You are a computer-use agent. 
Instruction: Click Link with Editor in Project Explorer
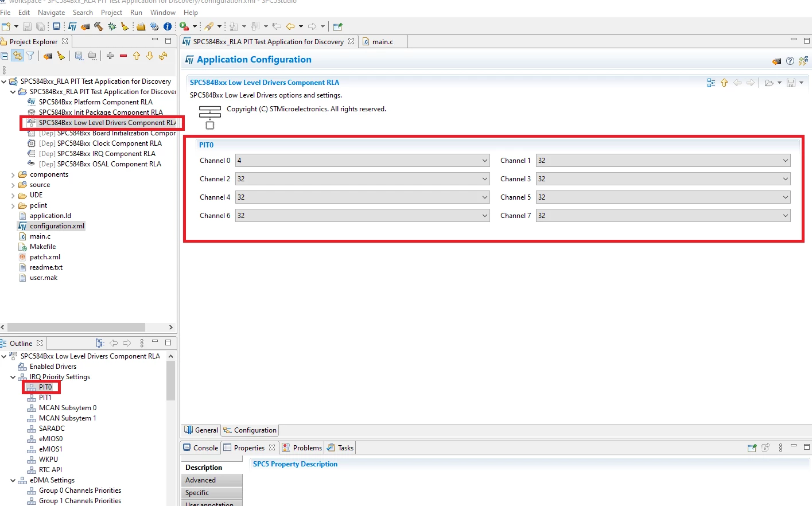pos(17,56)
